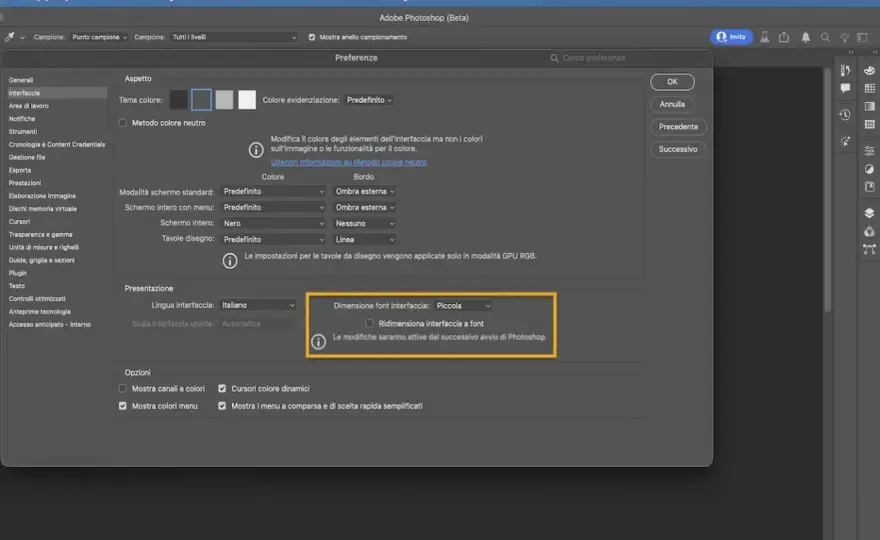The height and width of the screenshot is (540, 880).
Task: Open Schermo intero con menu color dropdown
Action: tap(273, 207)
